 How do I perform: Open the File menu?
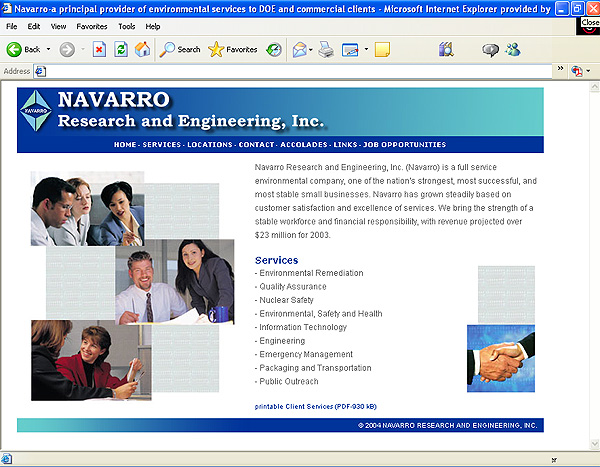click(11, 26)
